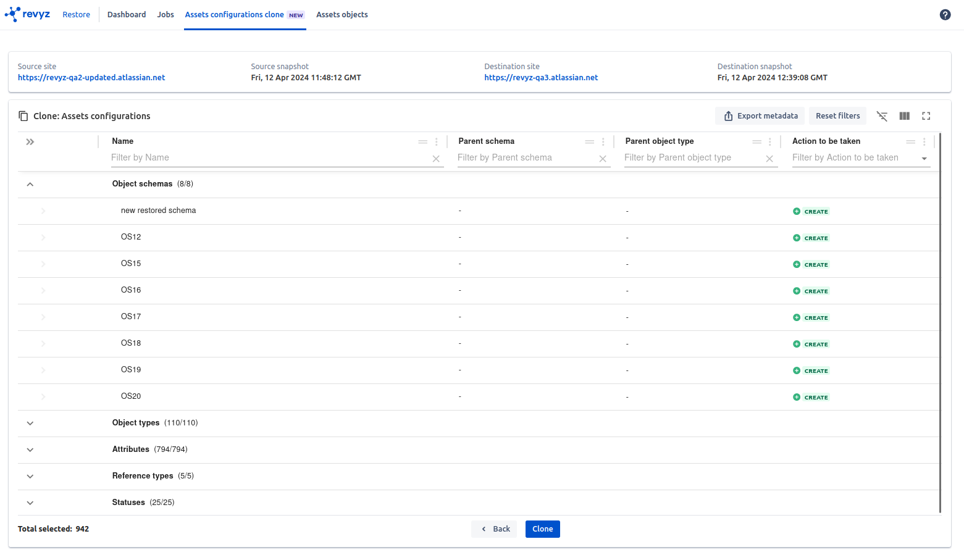The width and height of the screenshot is (964, 560).
Task: Click the clear filters funnel icon
Action: point(882,116)
